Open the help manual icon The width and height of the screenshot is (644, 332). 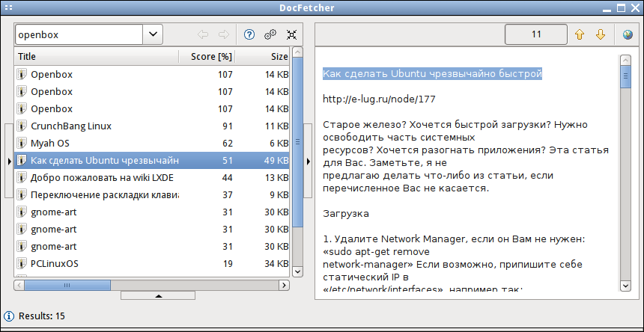pos(249,35)
